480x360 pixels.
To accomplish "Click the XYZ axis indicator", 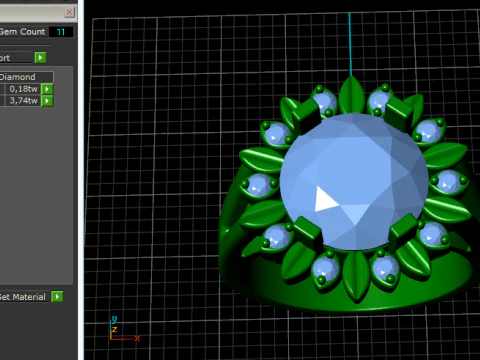I will 124,329.
